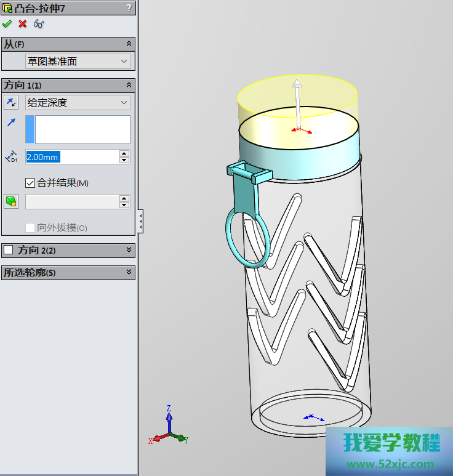Open the 给定深度 end condition dropdown

click(x=78, y=103)
